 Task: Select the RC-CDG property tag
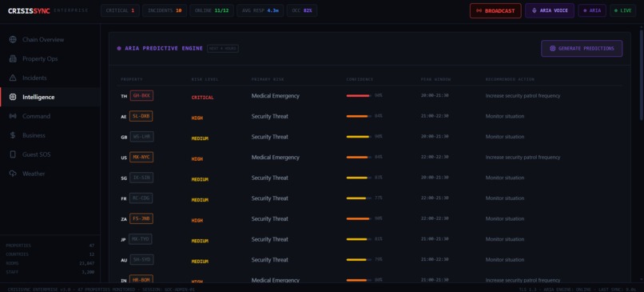click(141, 198)
